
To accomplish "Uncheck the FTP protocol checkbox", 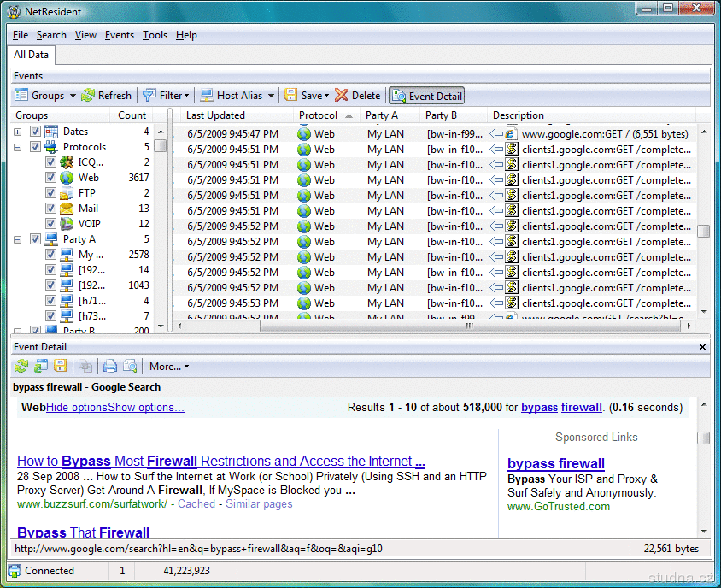I will pyautogui.click(x=50, y=193).
